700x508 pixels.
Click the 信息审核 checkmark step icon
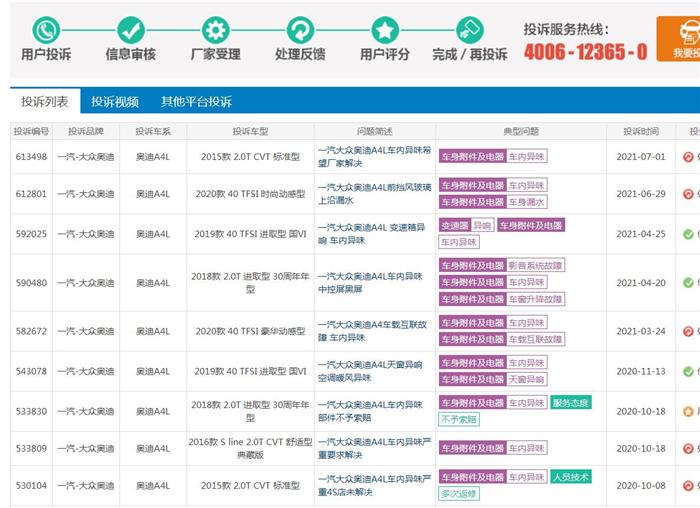click(131, 30)
